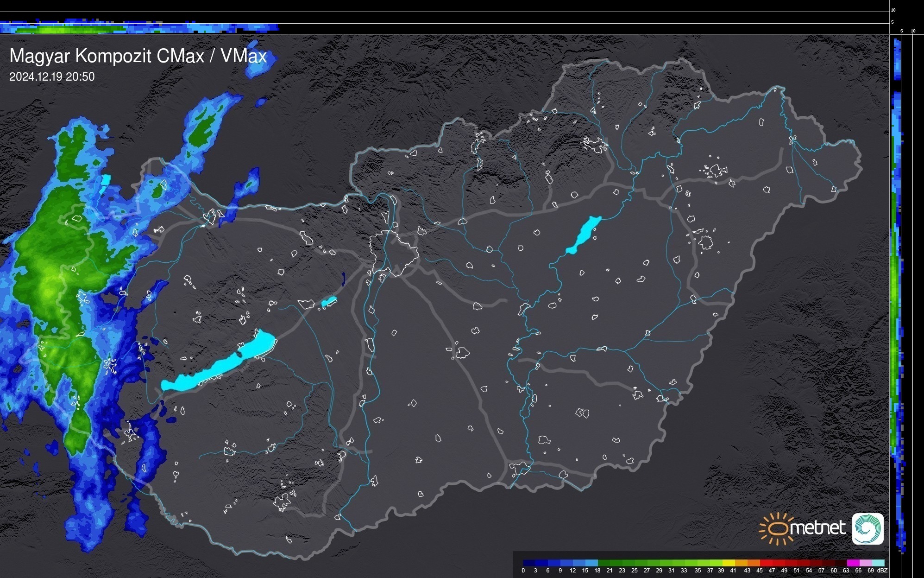
Task: Click the white 'metnet' wordmark text
Action: (817, 528)
